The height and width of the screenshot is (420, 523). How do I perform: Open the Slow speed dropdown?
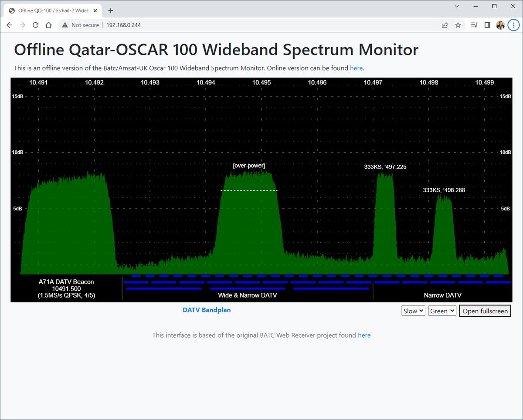[x=413, y=311]
